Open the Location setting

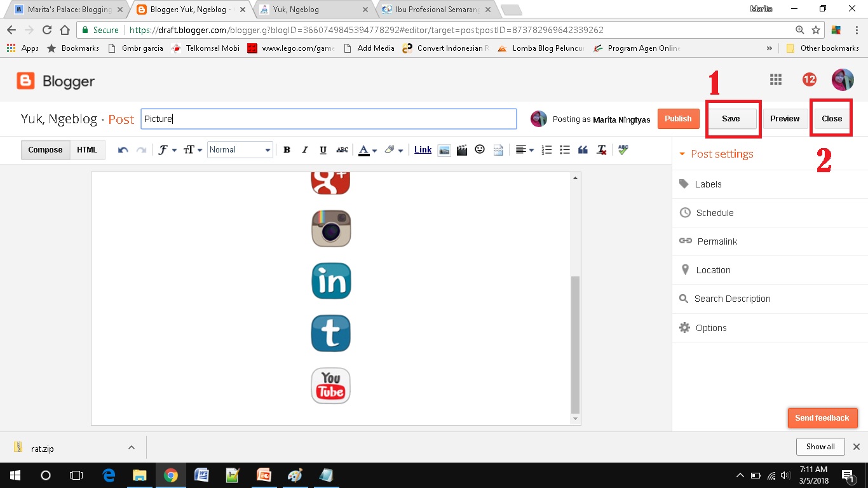coord(712,269)
